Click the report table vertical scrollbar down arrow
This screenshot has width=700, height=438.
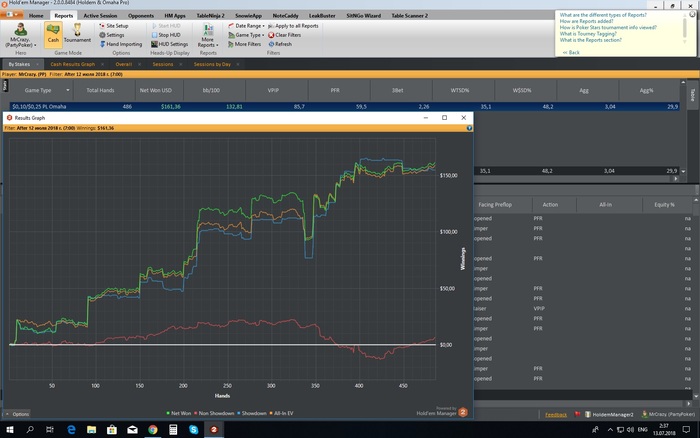[683, 171]
